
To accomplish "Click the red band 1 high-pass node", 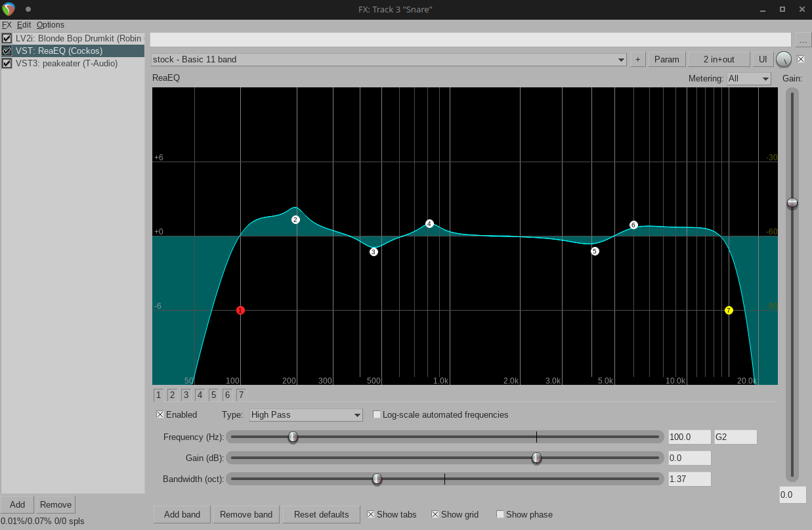I will click(x=240, y=310).
